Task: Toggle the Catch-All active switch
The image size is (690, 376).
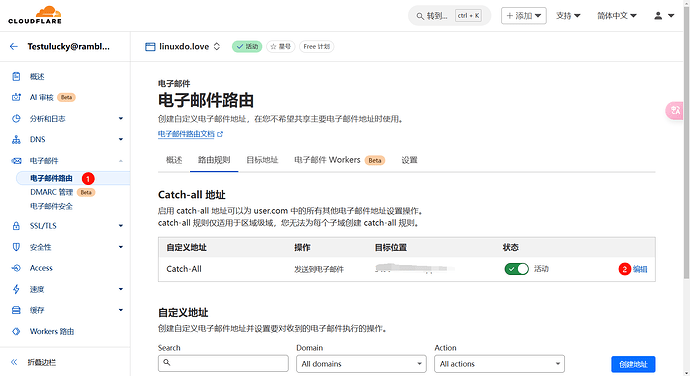Action: click(x=517, y=269)
